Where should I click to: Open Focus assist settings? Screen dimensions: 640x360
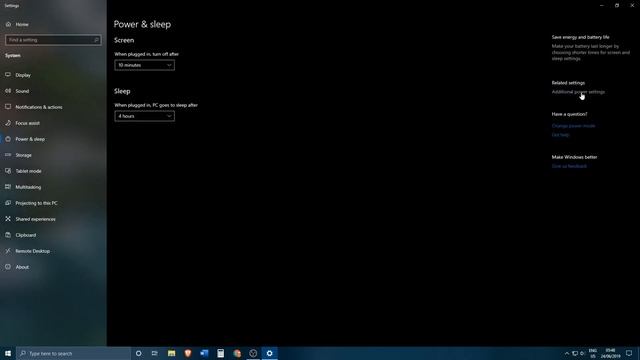point(27,123)
